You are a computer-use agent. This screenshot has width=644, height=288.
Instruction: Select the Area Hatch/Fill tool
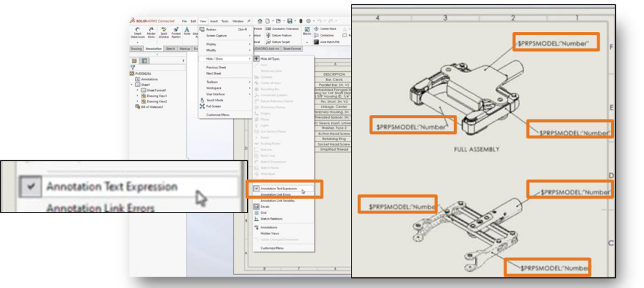pyautogui.click(x=327, y=42)
